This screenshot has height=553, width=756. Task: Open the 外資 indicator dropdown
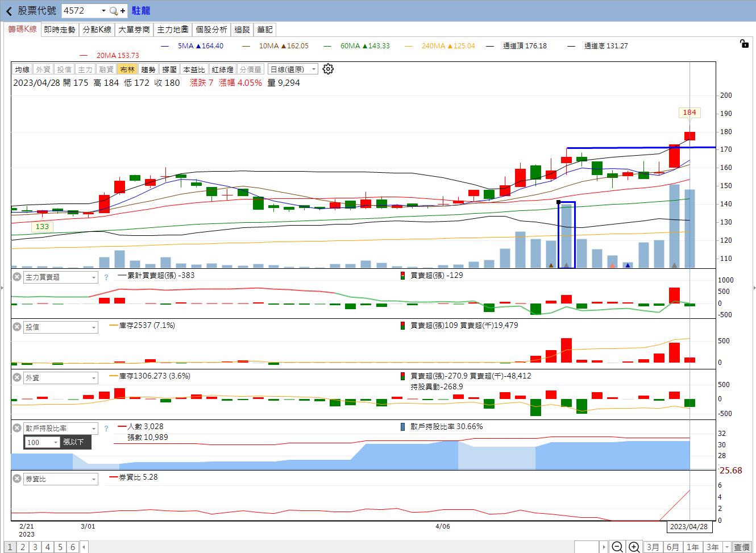pyautogui.click(x=61, y=378)
